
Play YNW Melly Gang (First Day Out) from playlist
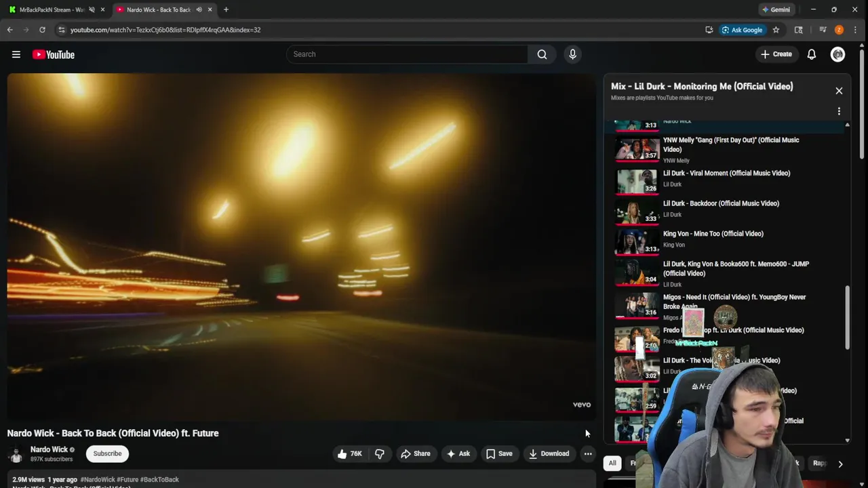(731, 144)
